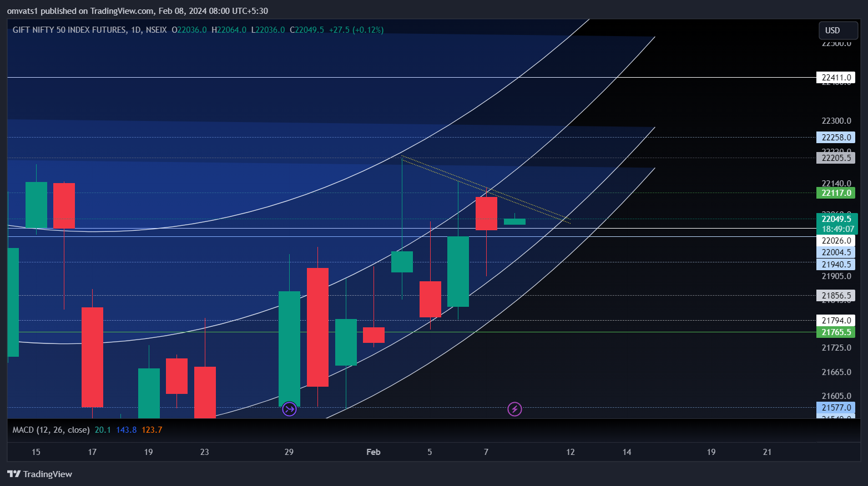Click the 21725.0 axis value

coord(836,348)
